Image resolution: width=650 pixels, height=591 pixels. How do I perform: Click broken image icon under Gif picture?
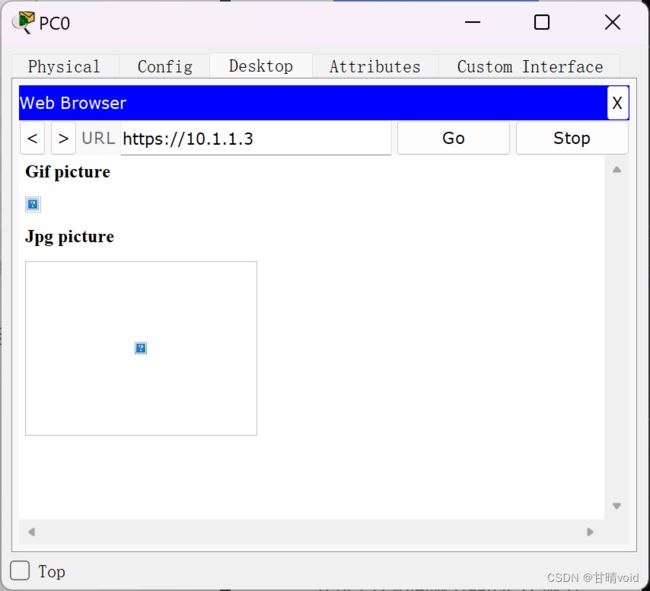(x=33, y=204)
